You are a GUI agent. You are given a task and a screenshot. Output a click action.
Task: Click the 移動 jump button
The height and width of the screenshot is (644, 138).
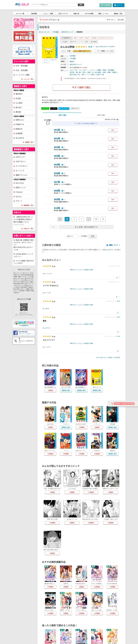pyautogui.click(x=93, y=236)
